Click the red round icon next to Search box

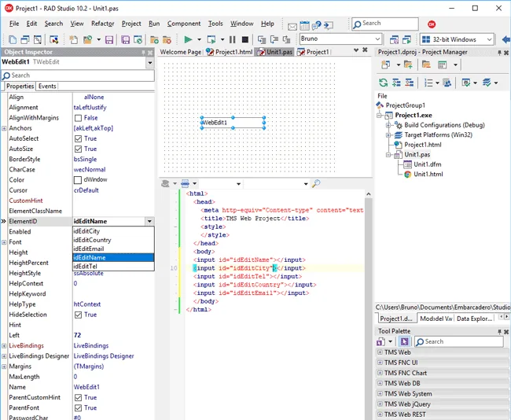pos(432,24)
